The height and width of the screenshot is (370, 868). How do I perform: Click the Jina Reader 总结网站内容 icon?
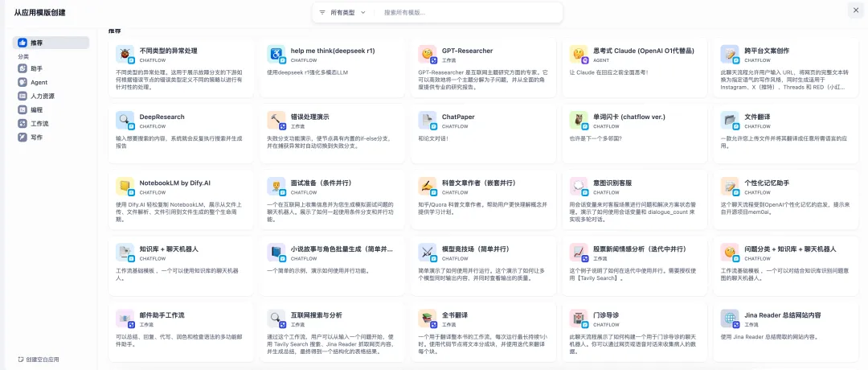(x=730, y=319)
